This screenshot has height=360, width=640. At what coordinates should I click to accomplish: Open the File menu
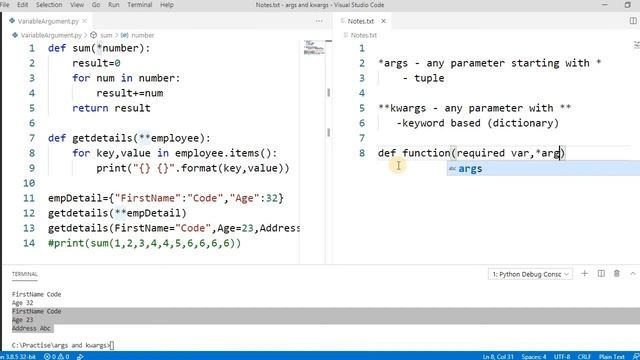click(x=4, y=5)
